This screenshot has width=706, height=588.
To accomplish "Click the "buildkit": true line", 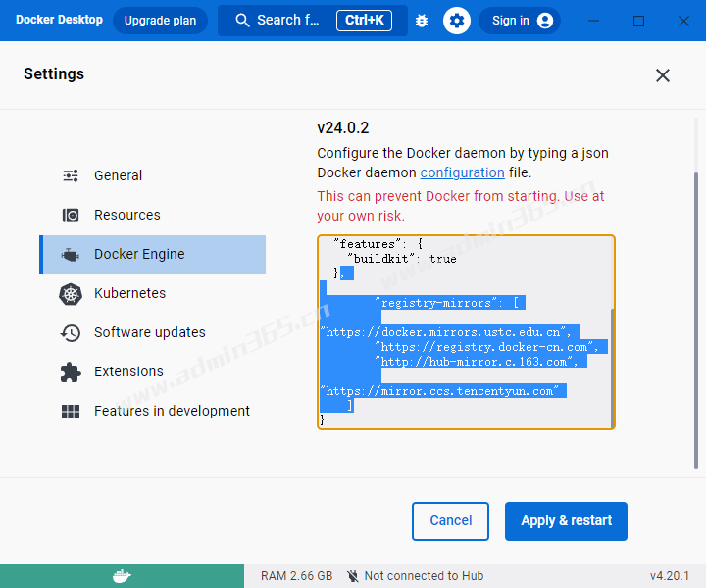I will click(x=402, y=259).
